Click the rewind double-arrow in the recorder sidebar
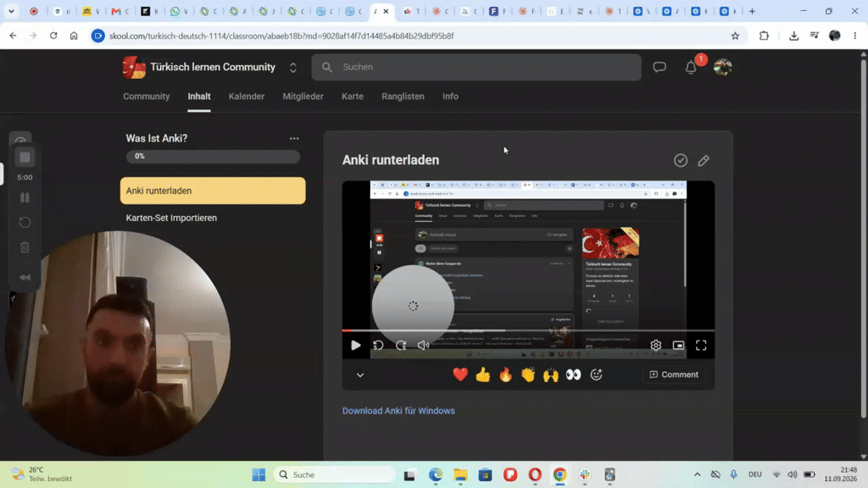The image size is (868, 488). (25, 278)
